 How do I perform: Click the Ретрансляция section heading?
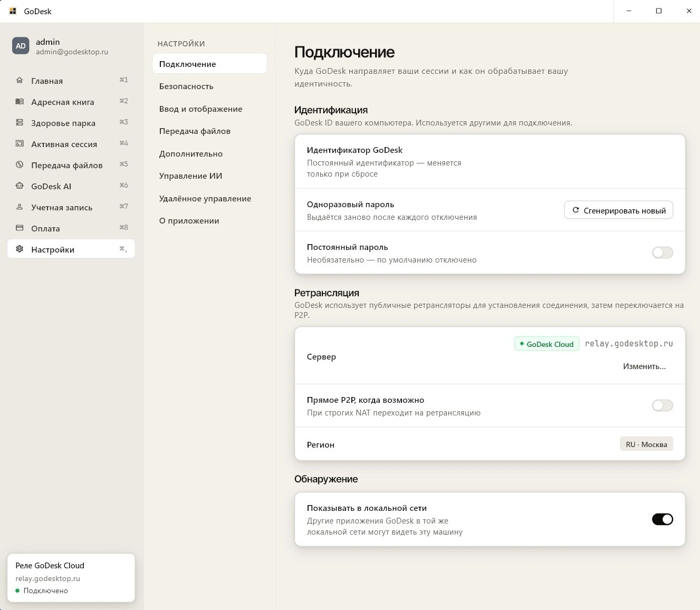pos(327,293)
